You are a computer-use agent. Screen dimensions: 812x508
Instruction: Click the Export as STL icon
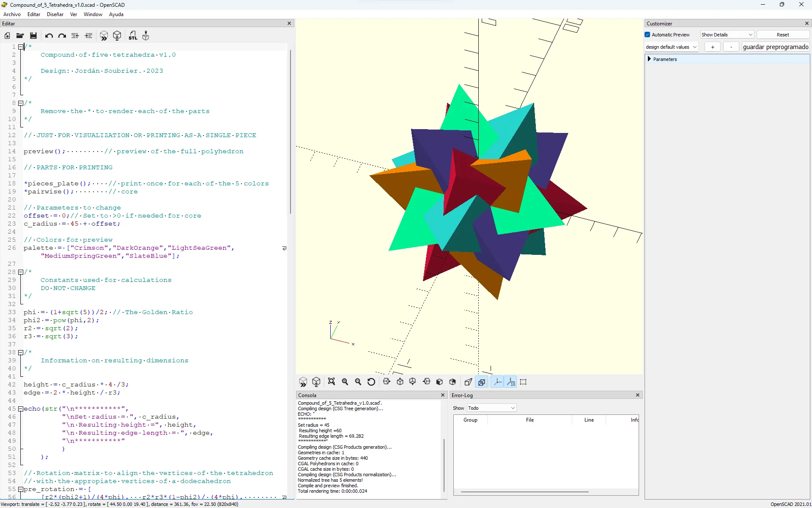click(133, 36)
